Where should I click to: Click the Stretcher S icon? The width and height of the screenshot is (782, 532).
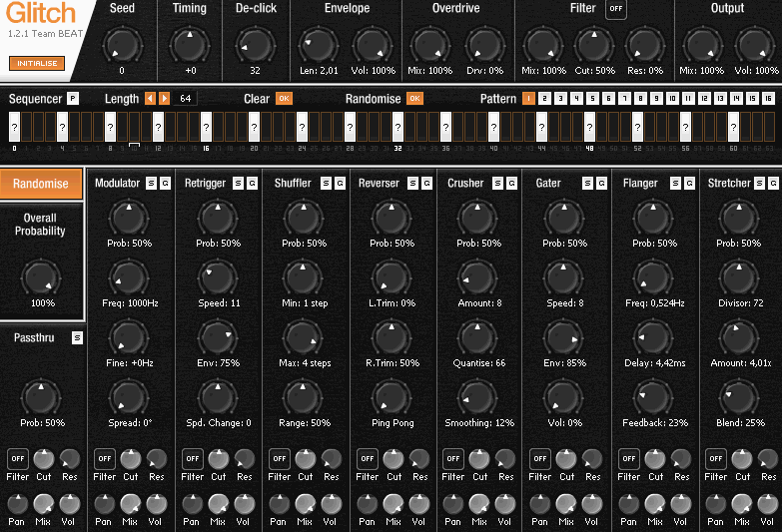[x=759, y=184]
